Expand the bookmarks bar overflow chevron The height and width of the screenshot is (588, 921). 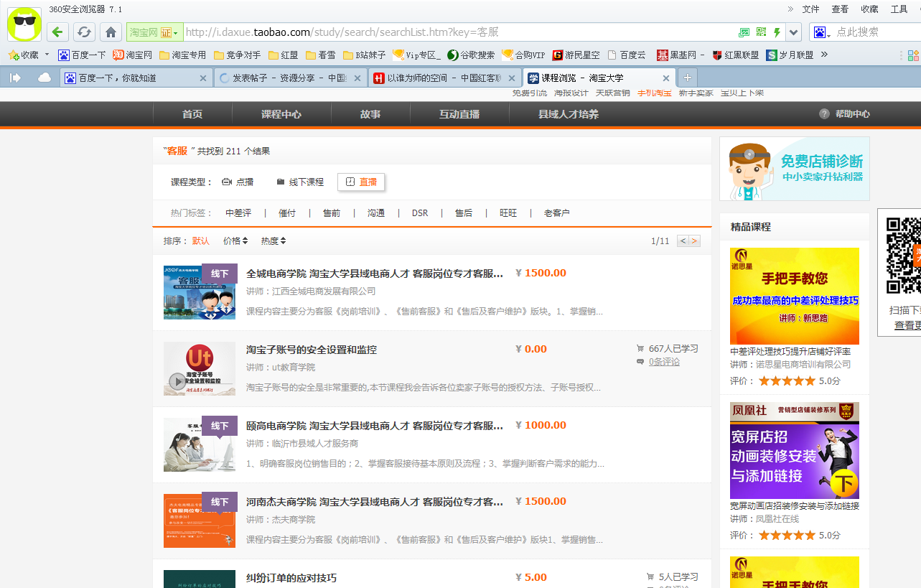point(824,55)
